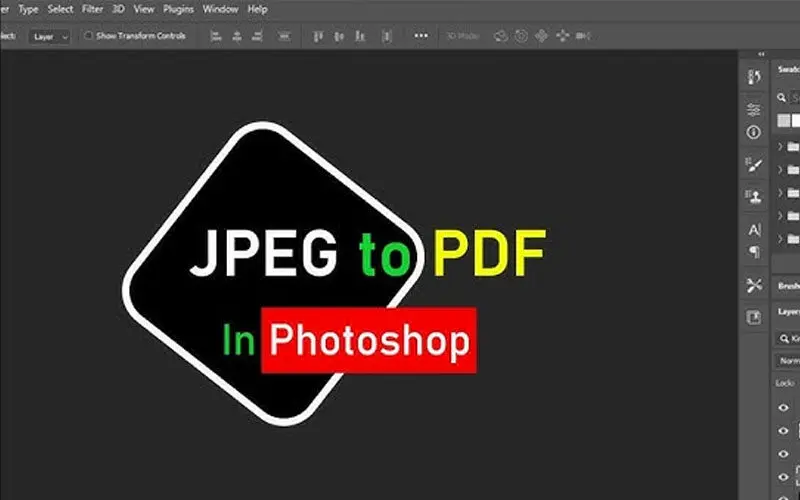800x500 pixels.
Task: Open the Help menu
Action: click(257, 9)
